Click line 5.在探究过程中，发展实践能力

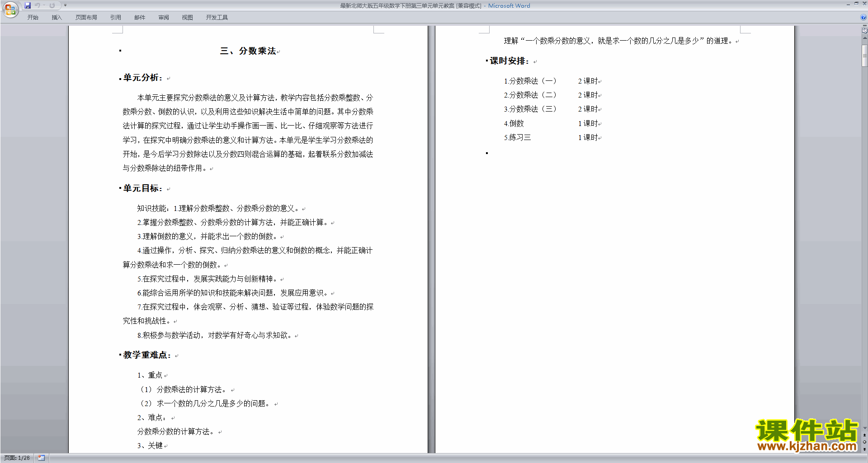pyautogui.click(x=208, y=279)
